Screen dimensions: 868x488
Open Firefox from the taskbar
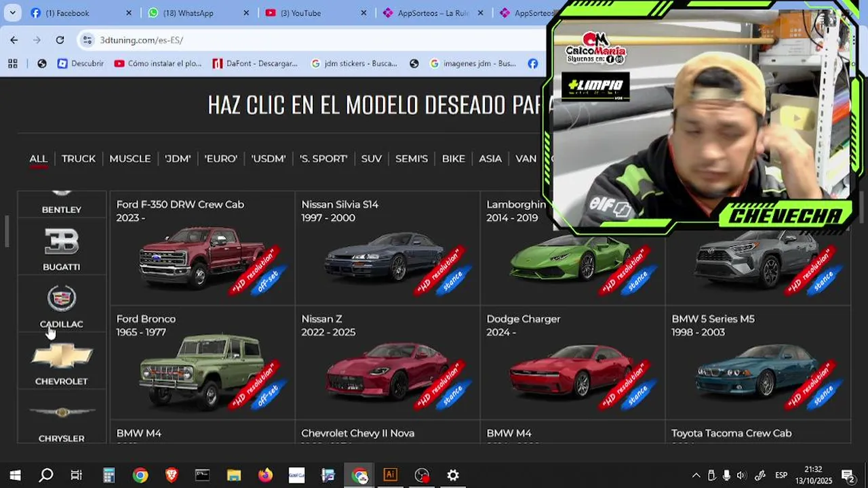[265, 475]
